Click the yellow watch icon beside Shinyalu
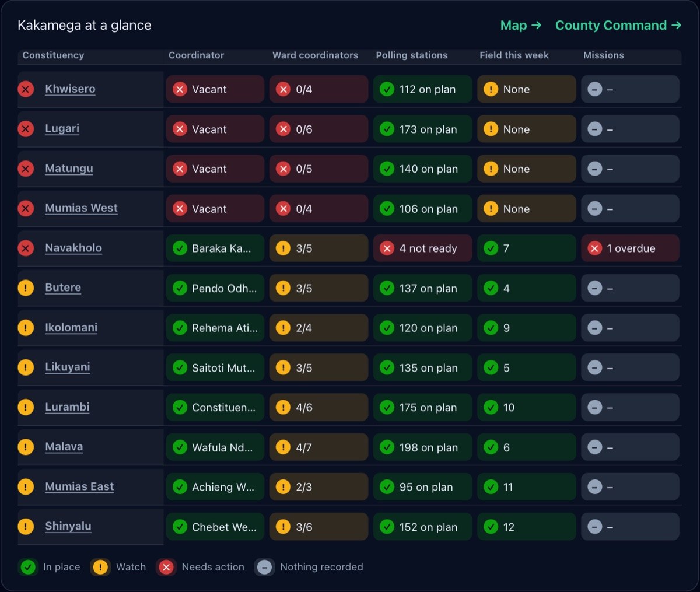This screenshot has height=592, width=700. point(26,526)
